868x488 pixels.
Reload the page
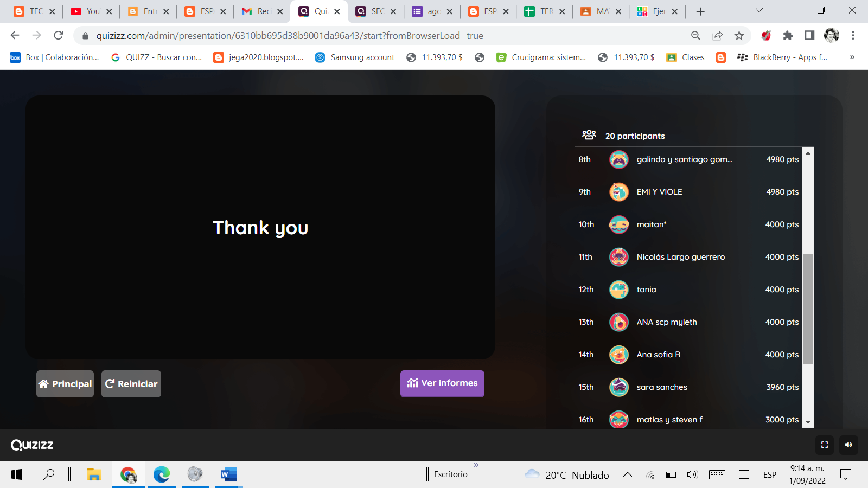coord(58,35)
